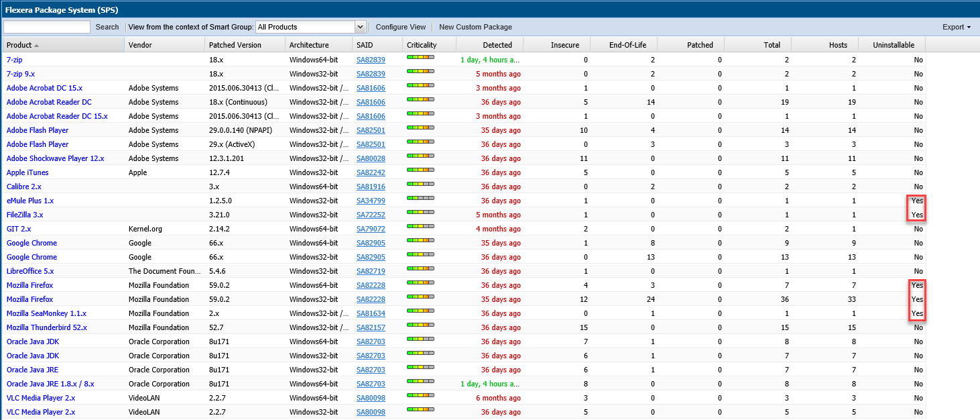Sort by the Vendor column header
This screenshot has height=420, width=980.
(x=165, y=45)
